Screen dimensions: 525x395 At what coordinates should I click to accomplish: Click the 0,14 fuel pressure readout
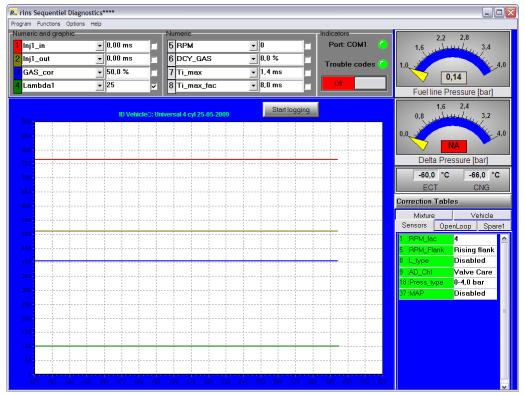pyautogui.click(x=454, y=77)
